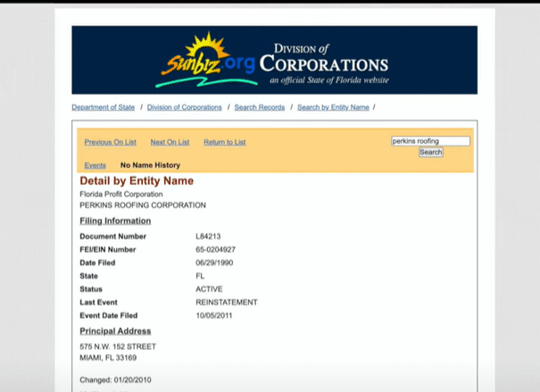The height and width of the screenshot is (392, 540).
Task: Open the Search Records breadcrumb link
Action: coord(259,107)
